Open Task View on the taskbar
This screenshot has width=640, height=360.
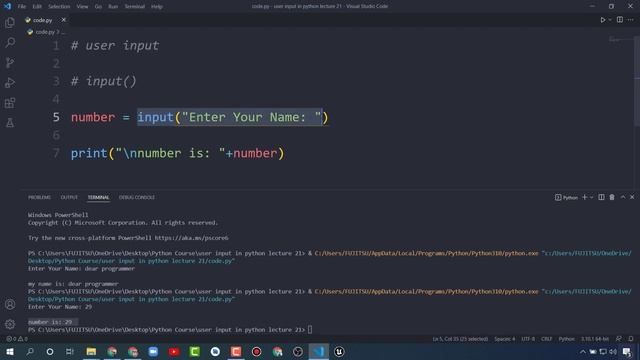coord(70,351)
